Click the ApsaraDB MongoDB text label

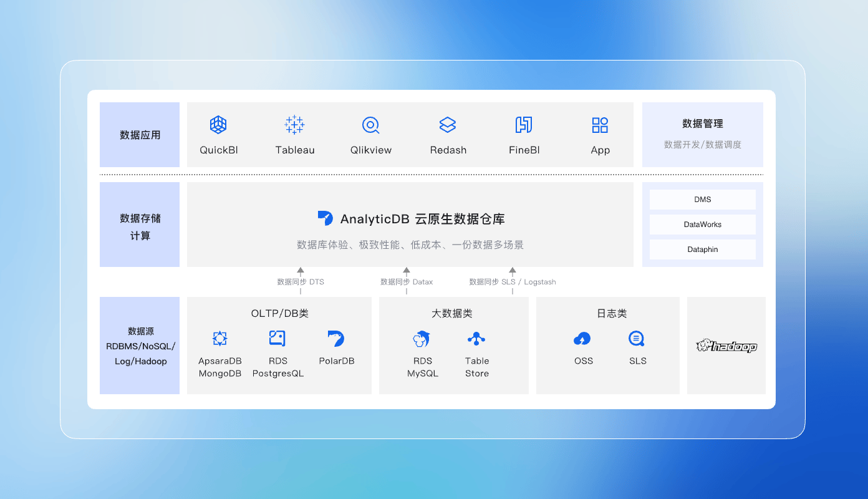point(219,367)
